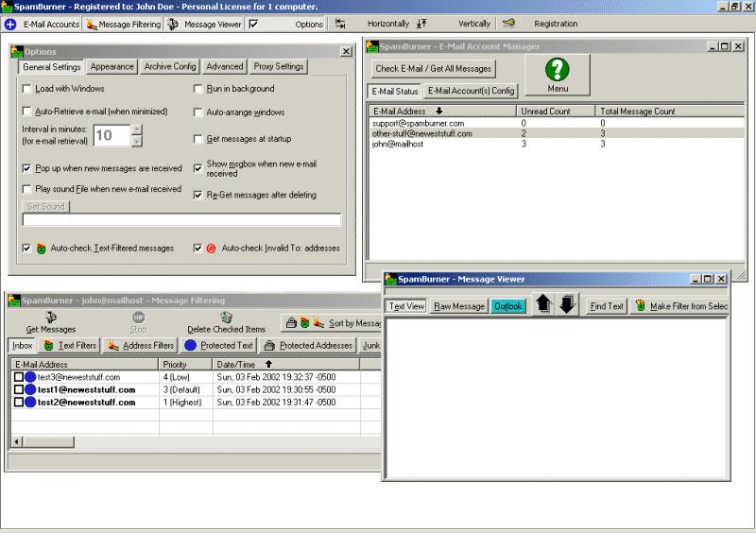
Task: Click Raw Message button
Action: click(x=459, y=306)
